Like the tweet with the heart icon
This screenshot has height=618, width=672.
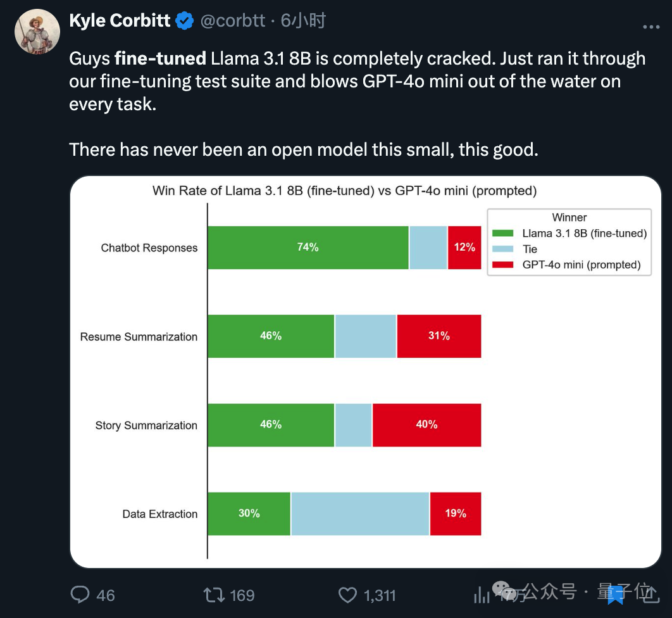[x=347, y=595]
